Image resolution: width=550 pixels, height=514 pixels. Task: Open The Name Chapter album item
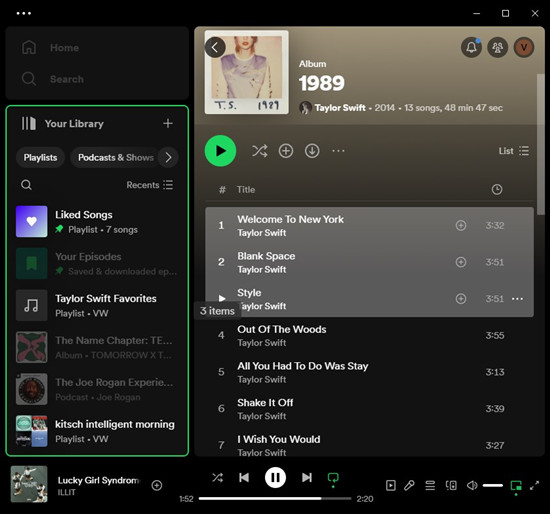point(97,347)
